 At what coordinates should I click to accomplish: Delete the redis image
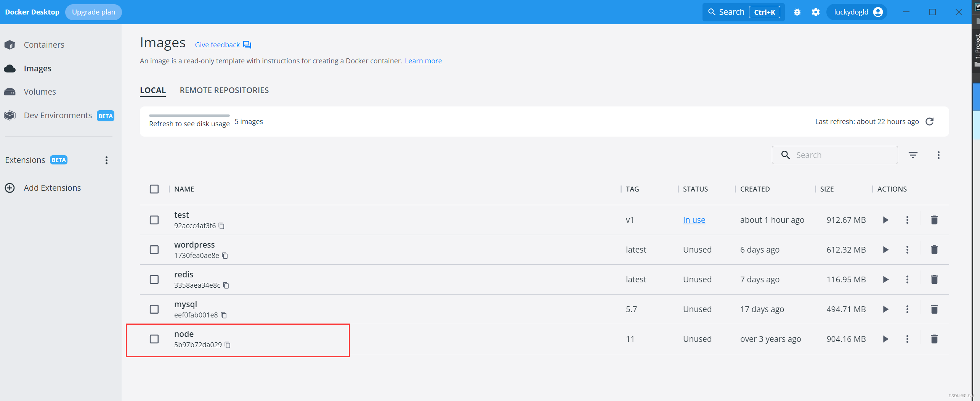coord(934,279)
